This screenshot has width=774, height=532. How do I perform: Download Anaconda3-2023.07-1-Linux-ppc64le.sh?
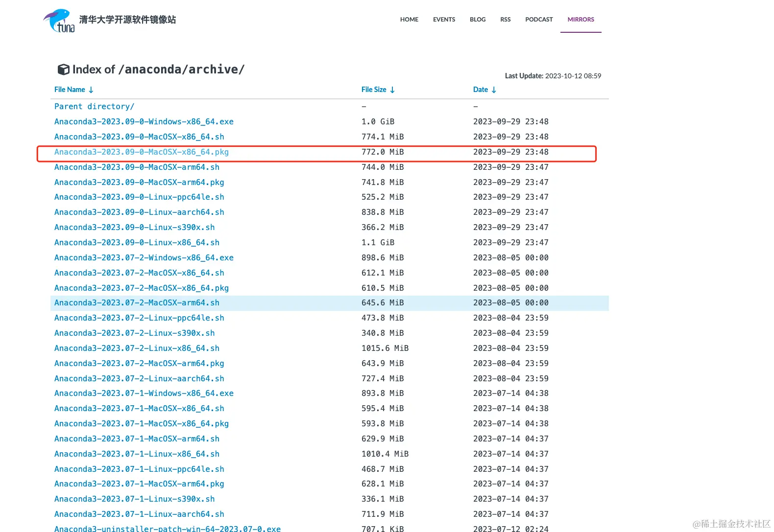coord(139,469)
